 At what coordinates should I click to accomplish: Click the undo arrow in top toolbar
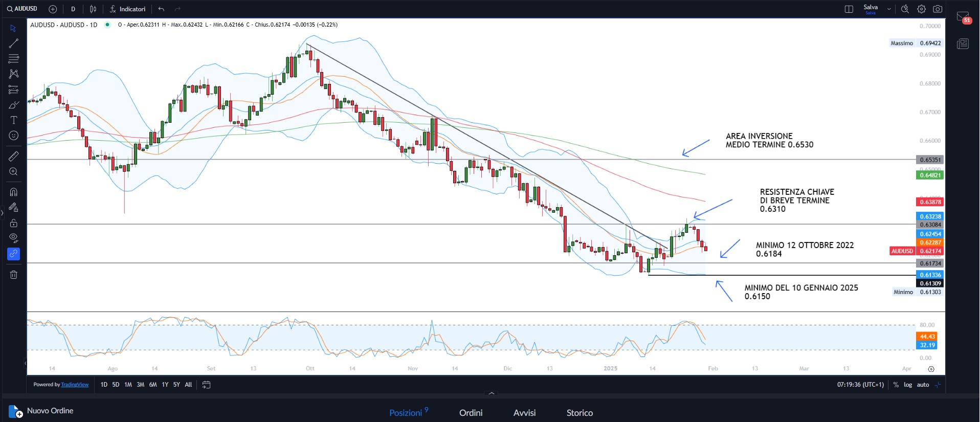(x=161, y=9)
